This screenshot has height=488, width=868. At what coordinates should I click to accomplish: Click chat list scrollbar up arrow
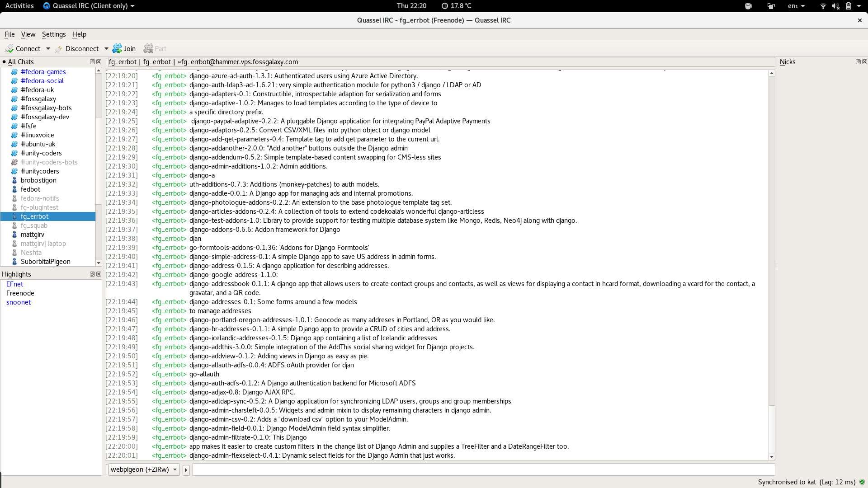pyautogui.click(x=99, y=71)
